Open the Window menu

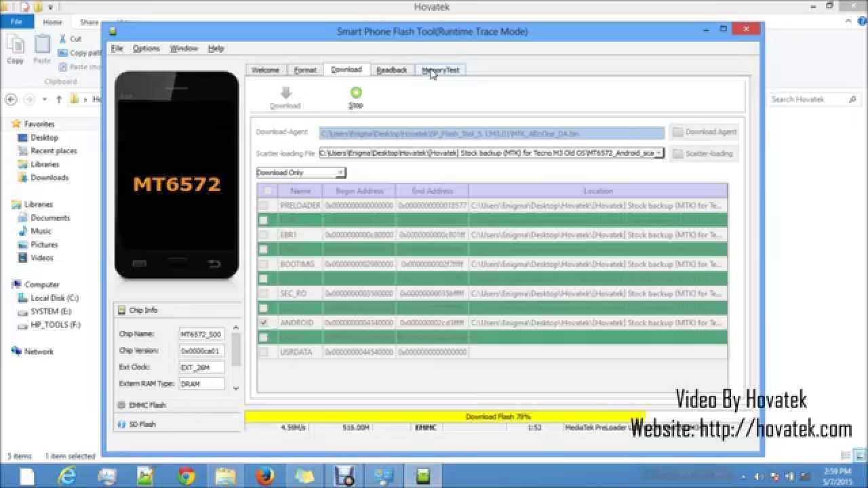(183, 49)
